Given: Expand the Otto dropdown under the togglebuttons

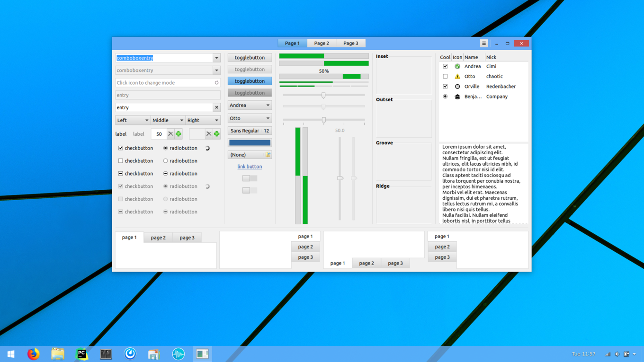Looking at the screenshot, I should coord(250,118).
